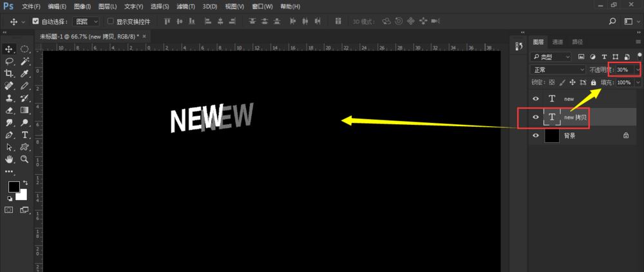
Task: Open the fill slider dropdown arrow
Action: (638, 82)
